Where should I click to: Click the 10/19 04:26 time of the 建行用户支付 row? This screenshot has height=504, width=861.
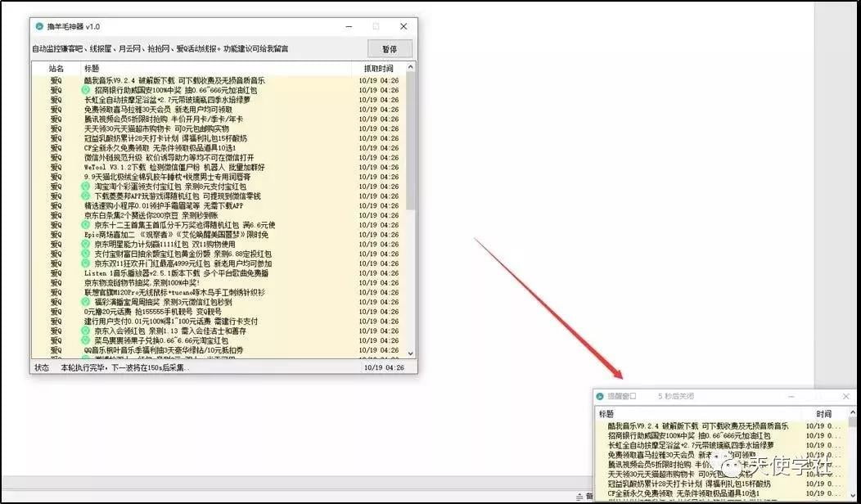(x=379, y=322)
